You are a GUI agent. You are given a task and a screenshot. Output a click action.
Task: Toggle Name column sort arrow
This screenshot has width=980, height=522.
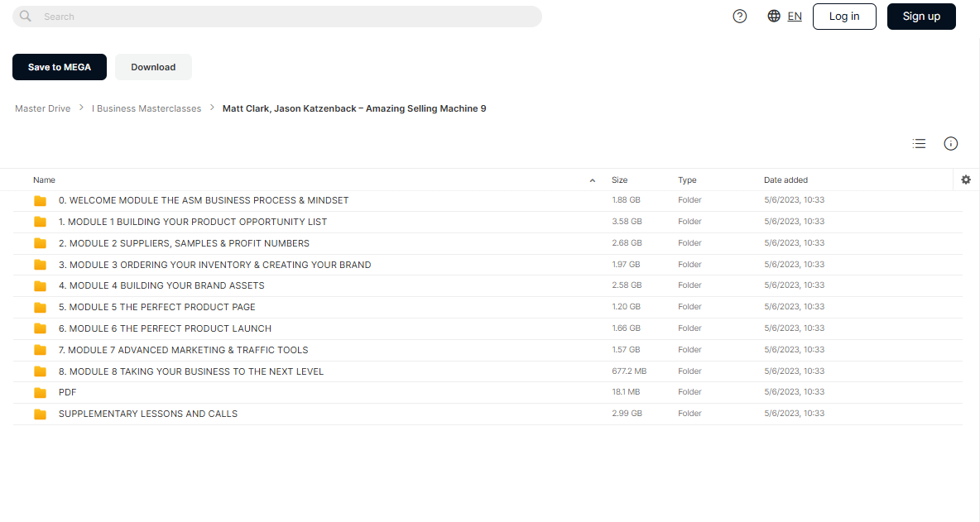(593, 180)
